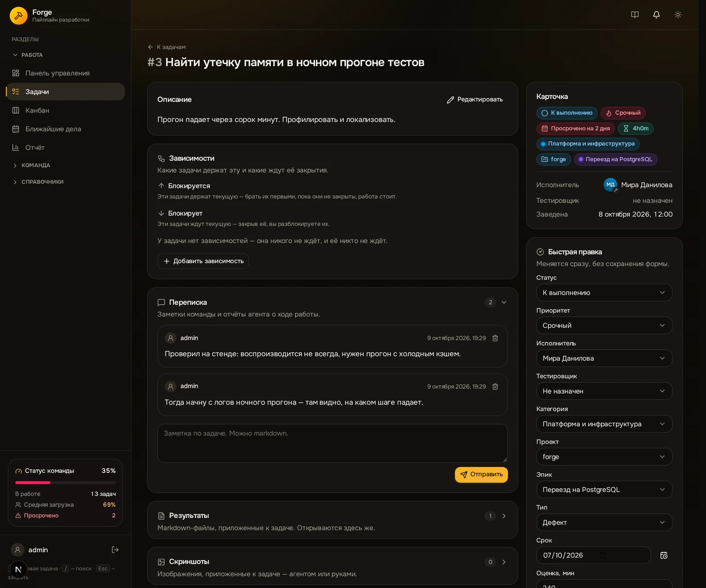Delete second admin comment about логов
Viewport: 706px width, 588px height.
point(495,386)
